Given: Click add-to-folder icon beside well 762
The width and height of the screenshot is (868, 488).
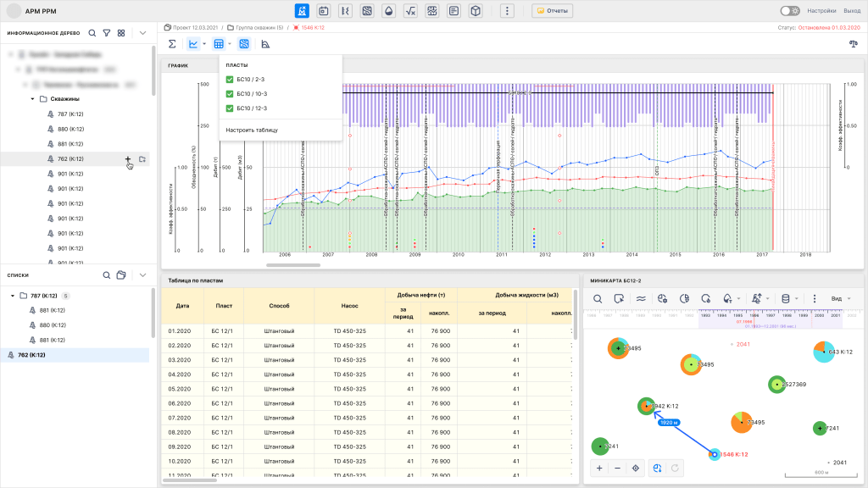Looking at the screenshot, I should click(x=142, y=158).
